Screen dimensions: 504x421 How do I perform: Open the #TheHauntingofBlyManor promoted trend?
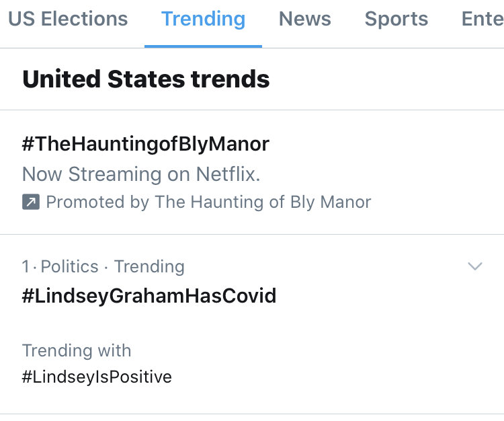(146, 144)
